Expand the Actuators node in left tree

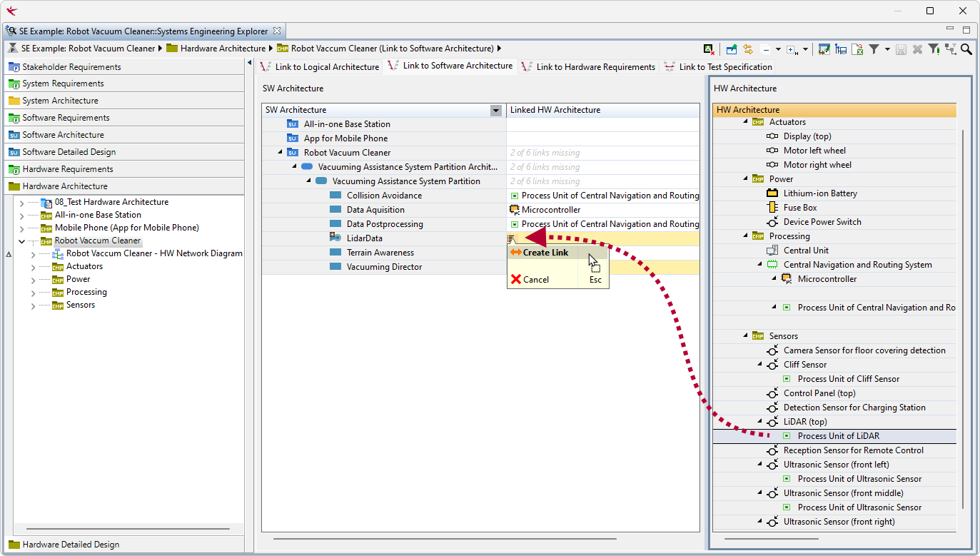(x=33, y=267)
